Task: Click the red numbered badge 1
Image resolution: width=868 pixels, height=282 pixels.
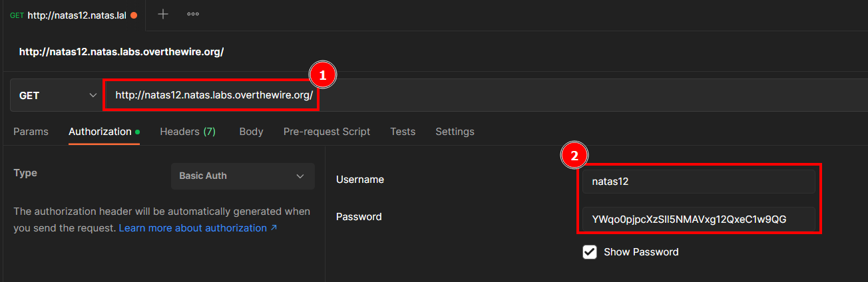Action: click(323, 76)
